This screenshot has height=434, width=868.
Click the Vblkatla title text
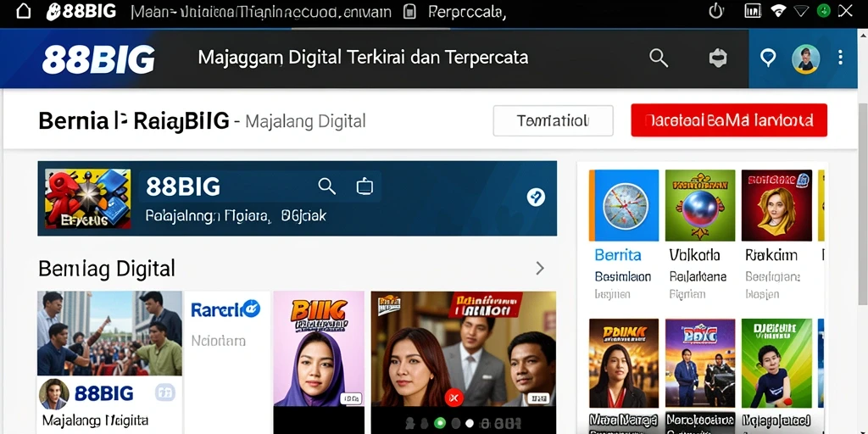click(x=695, y=255)
